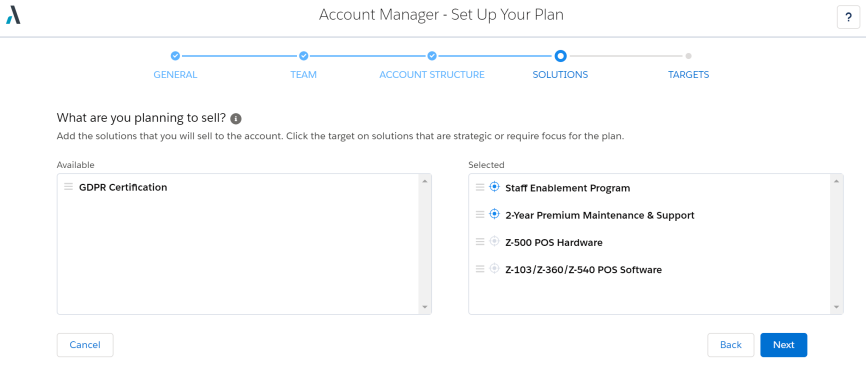Go to the GENERAL step

175,75
